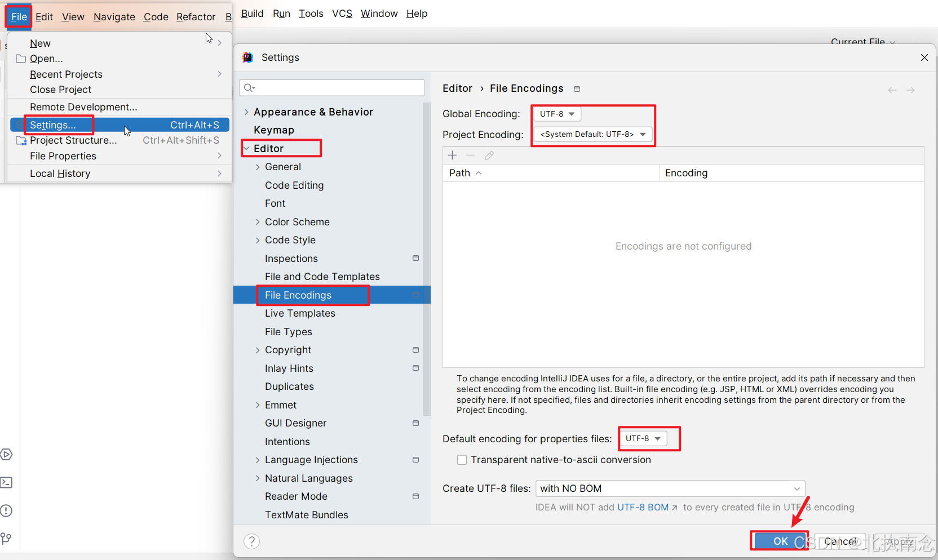This screenshot has height=560, width=938.
Task: Expand the Code Style node
Action: click(258, 240)
